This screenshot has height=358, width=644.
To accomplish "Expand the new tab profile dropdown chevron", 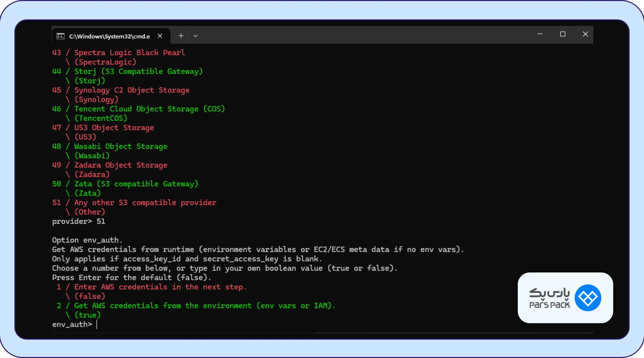I will coord(195,36).
